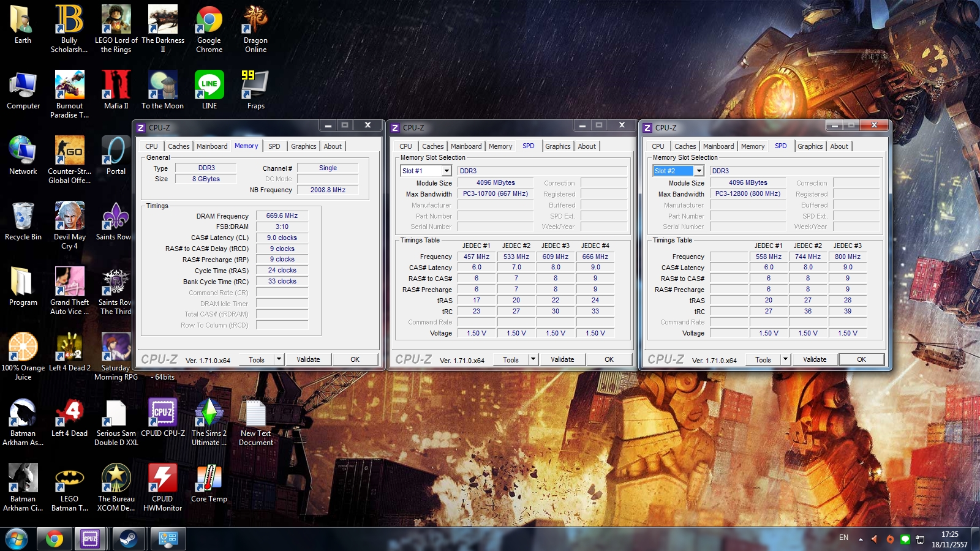Show hidden system tray icons

861,539
